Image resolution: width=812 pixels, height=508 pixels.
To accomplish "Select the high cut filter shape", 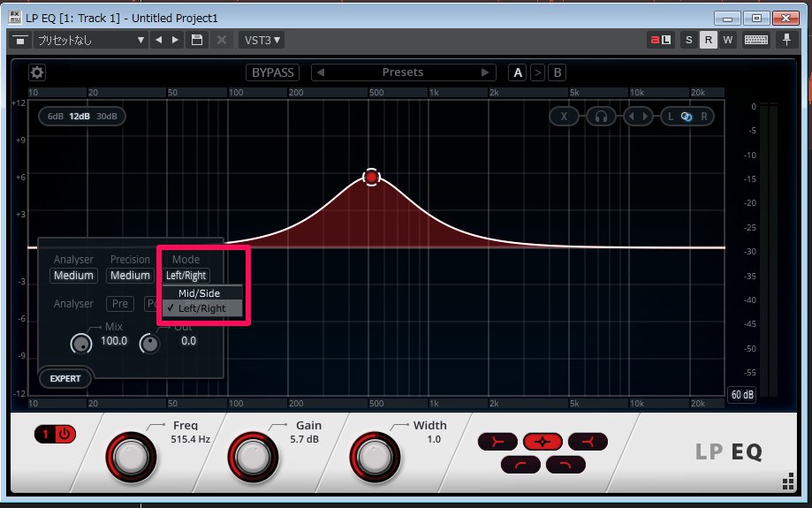I will 565,463.
